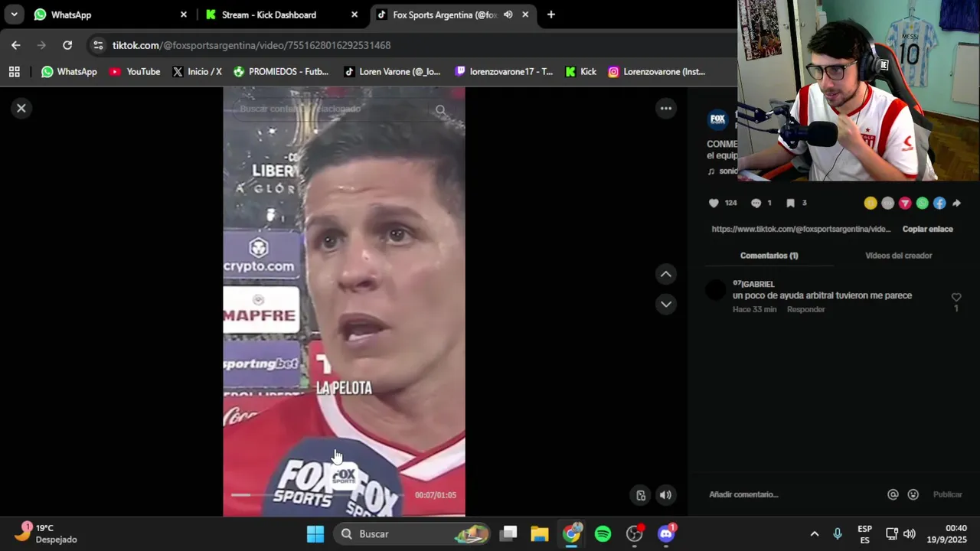Open the Lorenzovarone Instagram bookmark
Viewport: 980px width, 551px height.
656,72
